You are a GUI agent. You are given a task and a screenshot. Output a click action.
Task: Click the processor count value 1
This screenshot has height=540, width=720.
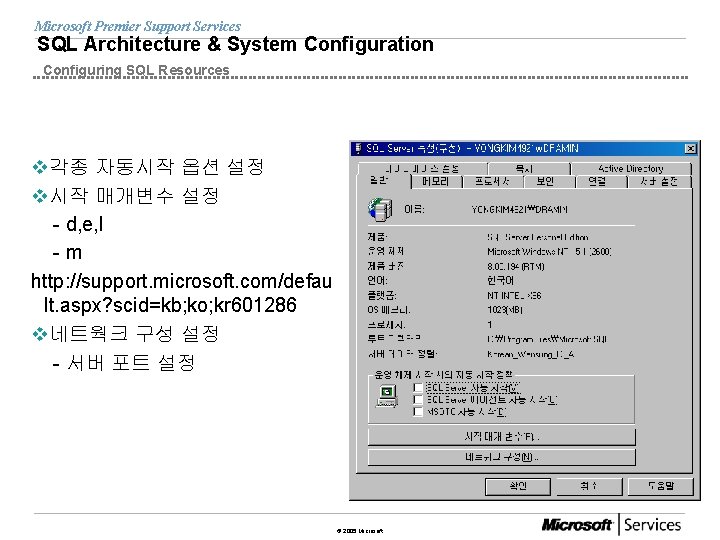click(490, 325)
